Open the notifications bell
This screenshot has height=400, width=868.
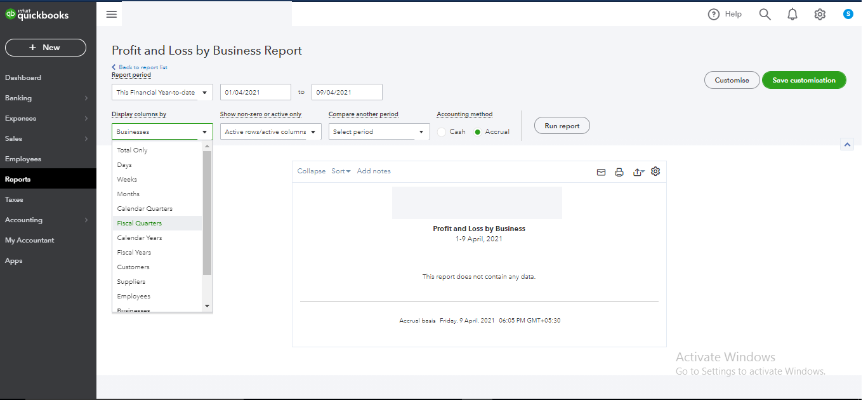click(x=792, y=13)
